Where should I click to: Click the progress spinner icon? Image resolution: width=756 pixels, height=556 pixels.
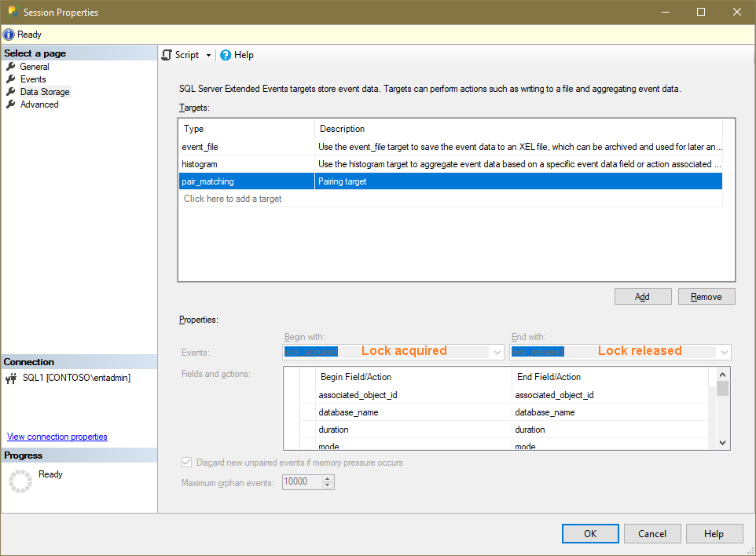click(20, 481)
